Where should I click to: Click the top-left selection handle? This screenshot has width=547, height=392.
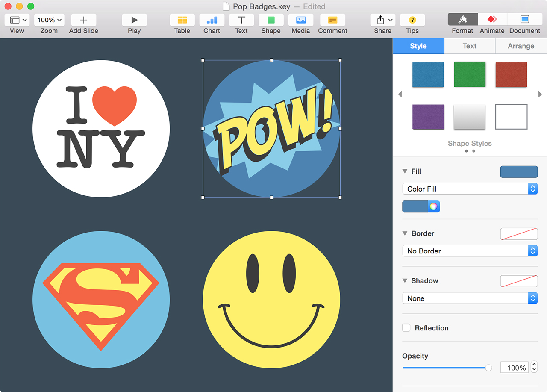point(203,60)
